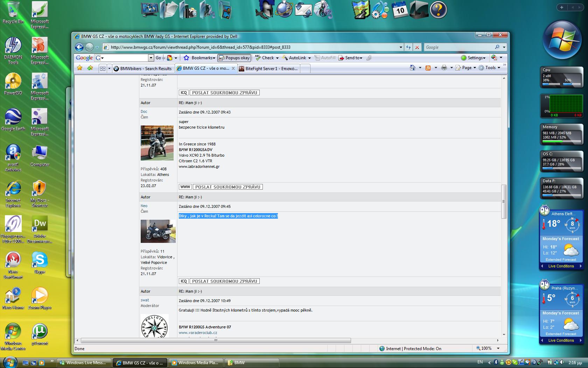Toggle the Popups okay button

click(x=234, y=58)
